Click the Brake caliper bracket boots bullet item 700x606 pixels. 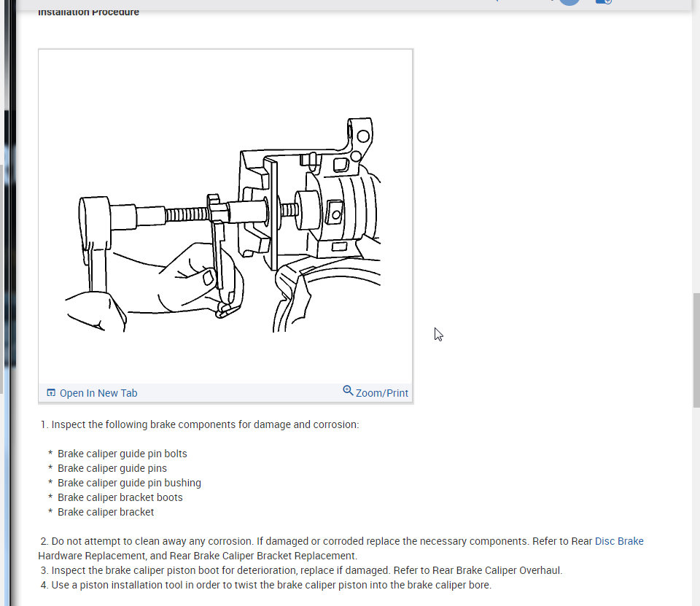[120, 497]
